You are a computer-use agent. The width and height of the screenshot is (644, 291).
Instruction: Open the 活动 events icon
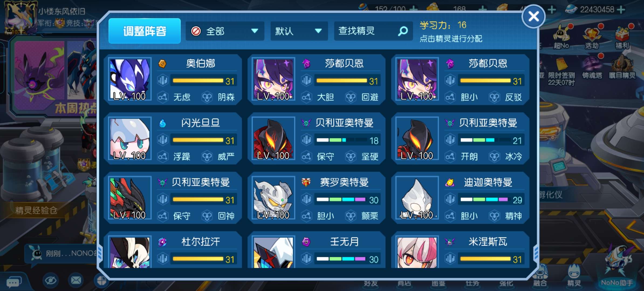tap(592, 37)
